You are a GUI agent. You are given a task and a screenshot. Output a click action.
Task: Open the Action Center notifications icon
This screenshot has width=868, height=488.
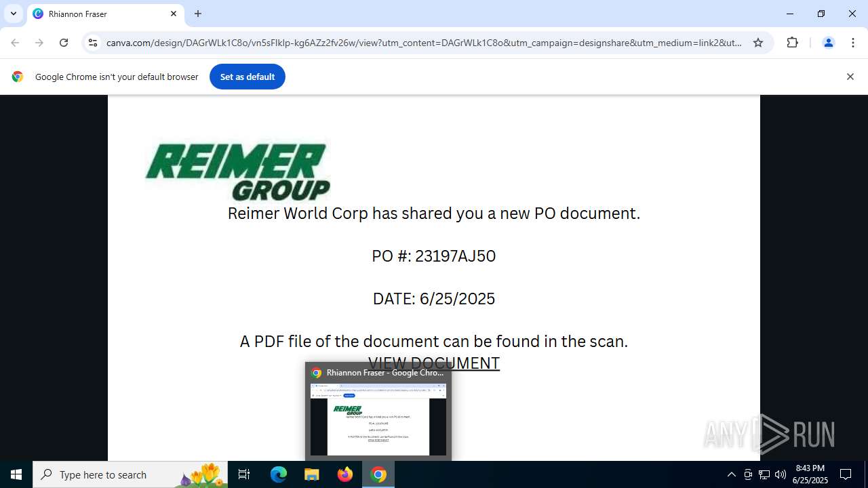pyautogui.click(x=846, y=474)
